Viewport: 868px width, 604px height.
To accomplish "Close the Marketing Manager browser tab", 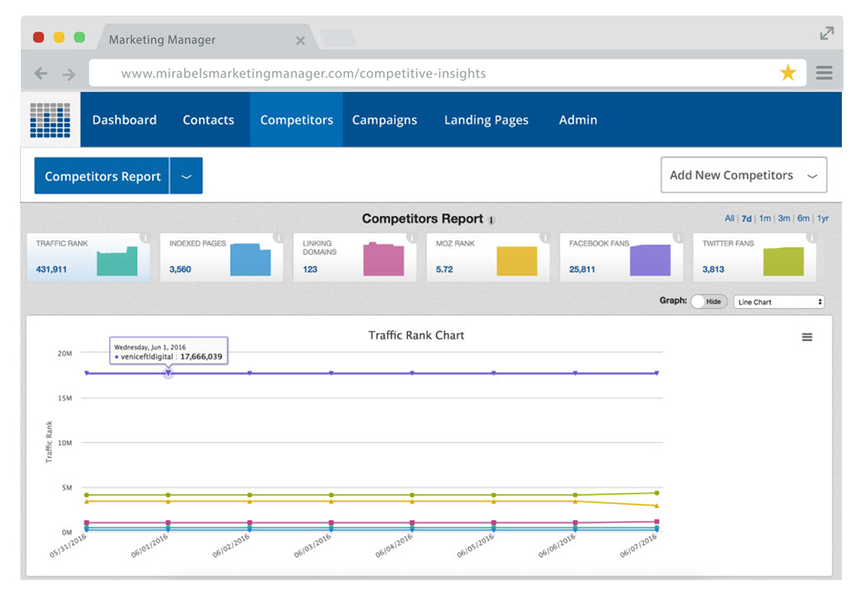I will tap(300, 41).
